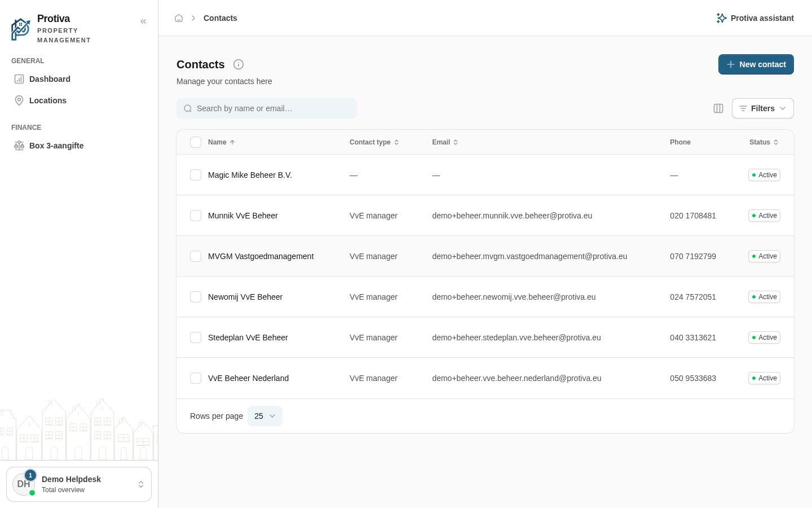This screenshot has width=812, height=508.
Task: Click the email demo+beheer.newomij.vve.beheer@protiva.eu
Action: click(514, 297)
